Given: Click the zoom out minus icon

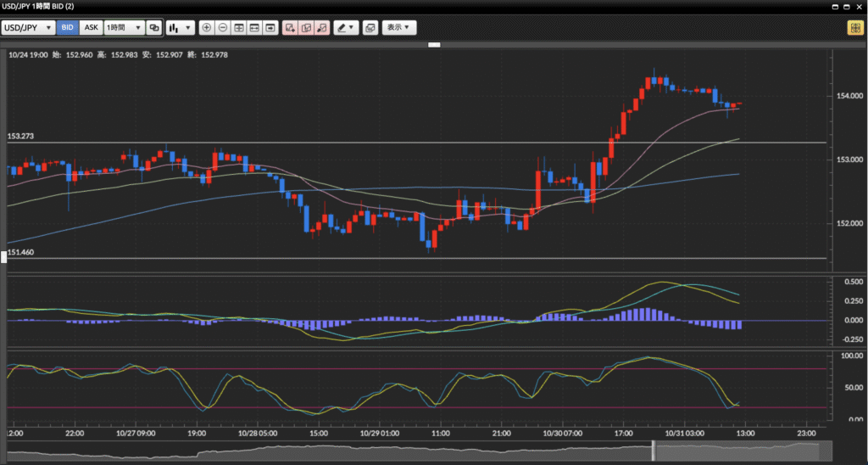Looking at the screenshot, I should (x=222, y=28).
